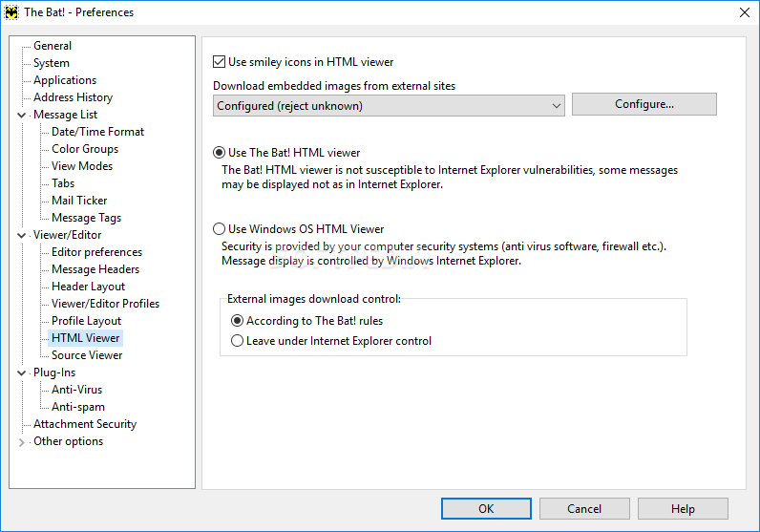
Task: Select Viewer/Editor category
Action: coord(68,235)
